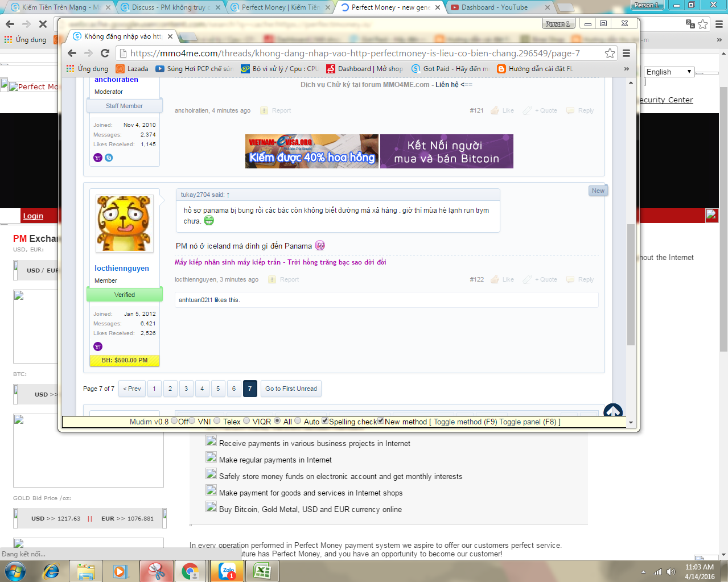Click Yahoo messenger icon under locthiennguyen profile
This screenshot has height=582, width=728.
point(98,346)
